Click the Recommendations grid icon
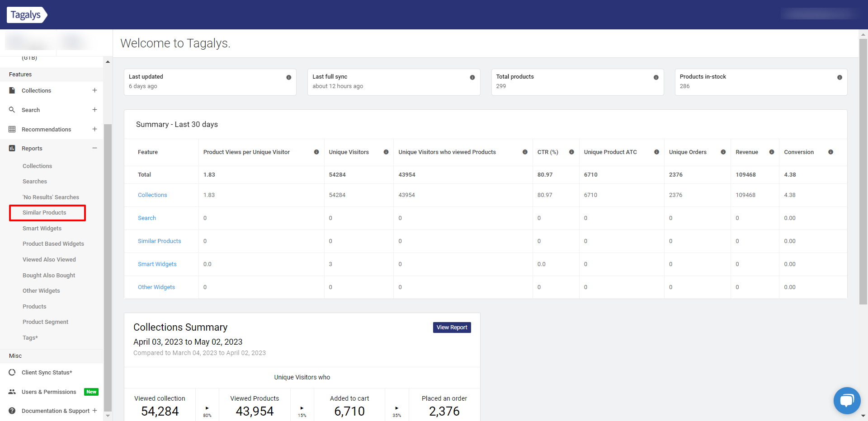 point(12,129)
